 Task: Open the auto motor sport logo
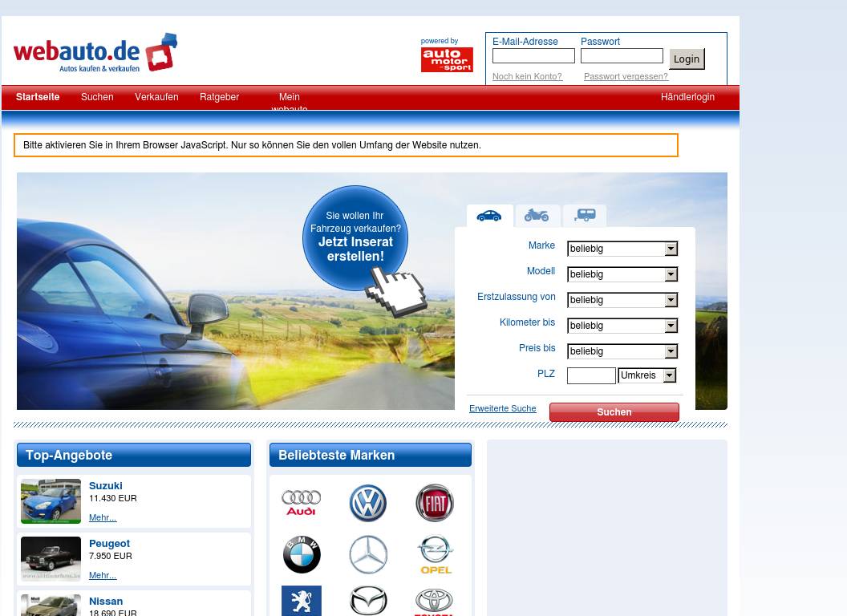point(447,59)
